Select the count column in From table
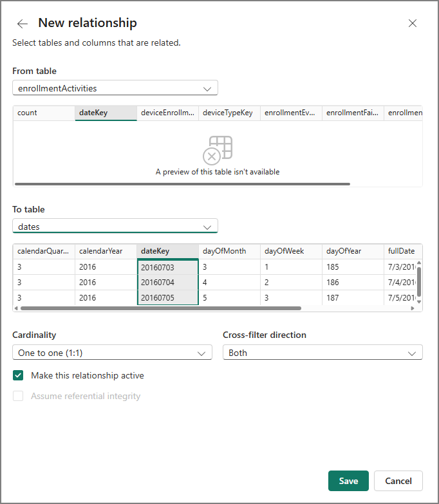This screenshot has height=504, width=439. 44,113
